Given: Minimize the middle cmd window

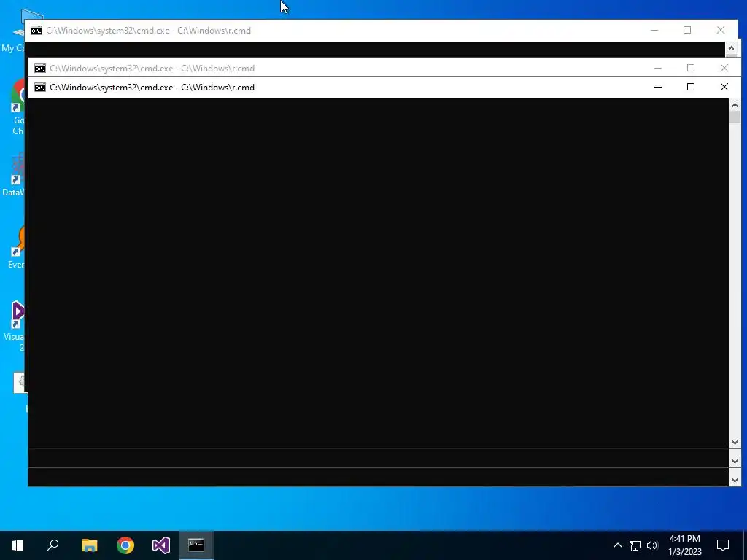Looking at the screenshot, I should pos(658,68).
